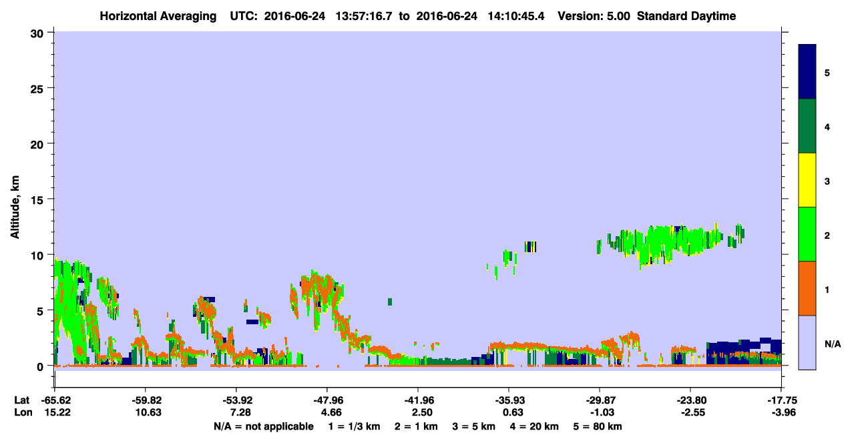Click latitude value -53.92
The height and width of the screenshot is (445, 868).
click(x=236, y=400)
